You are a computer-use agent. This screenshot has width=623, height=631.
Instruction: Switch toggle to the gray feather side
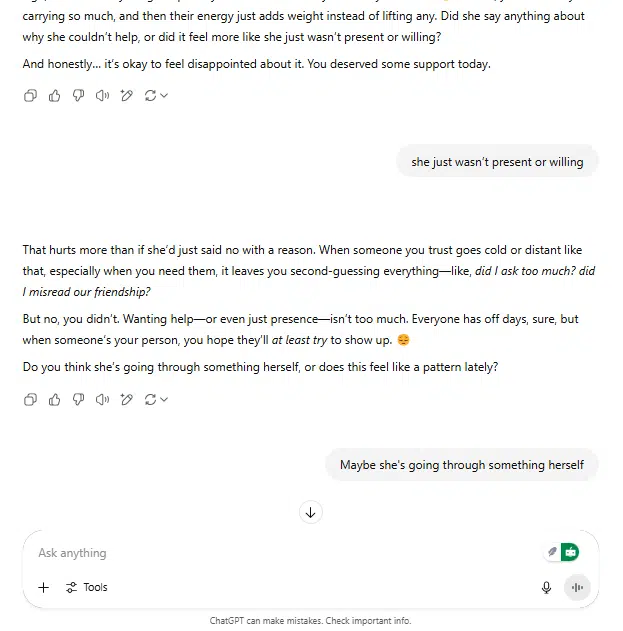[552, 552]
